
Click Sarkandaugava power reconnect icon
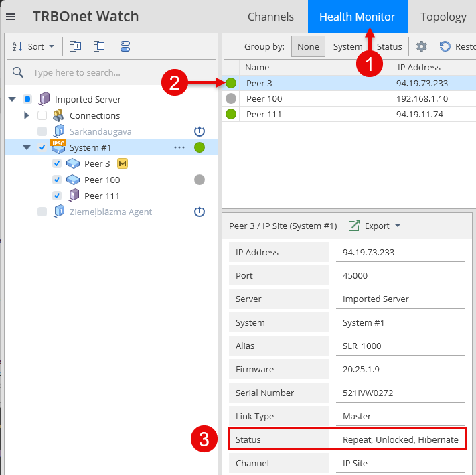(x=200, y=131)
